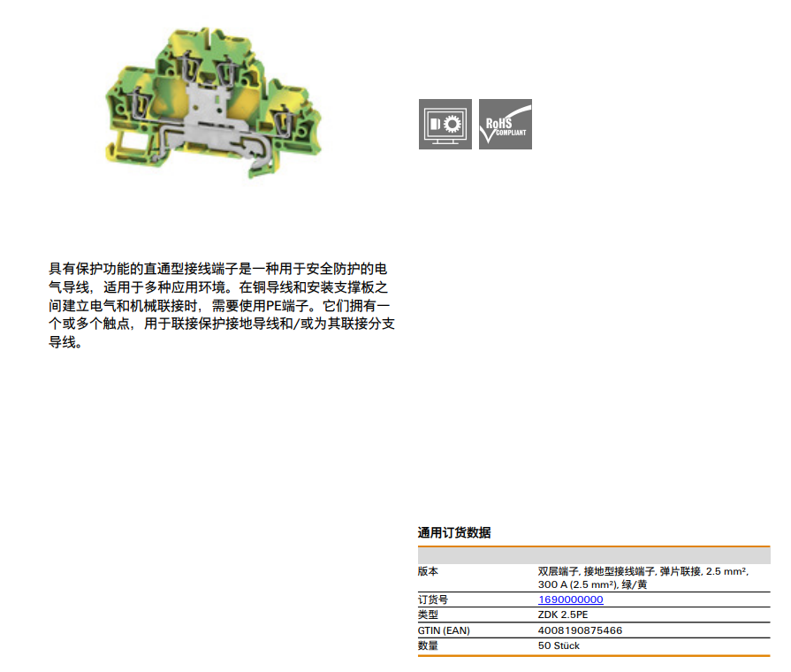
Task: Open the 1690000000 order number link
Action: [571, 599]
